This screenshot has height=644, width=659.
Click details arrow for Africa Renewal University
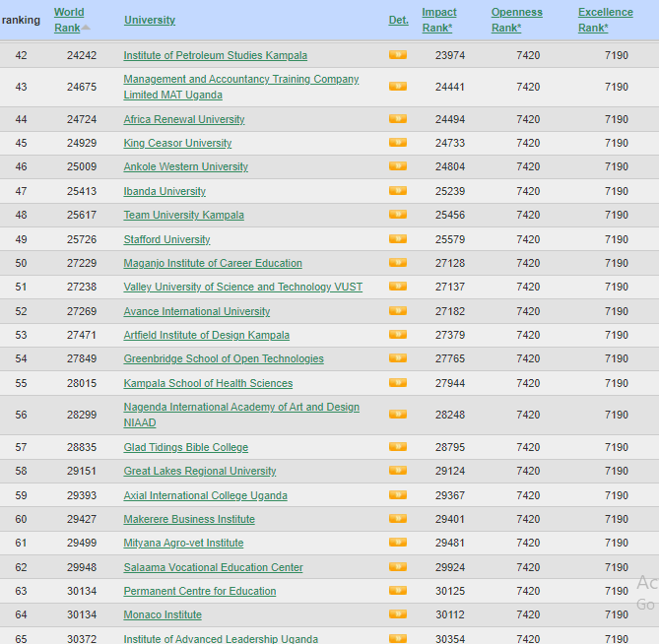point(398,119)
